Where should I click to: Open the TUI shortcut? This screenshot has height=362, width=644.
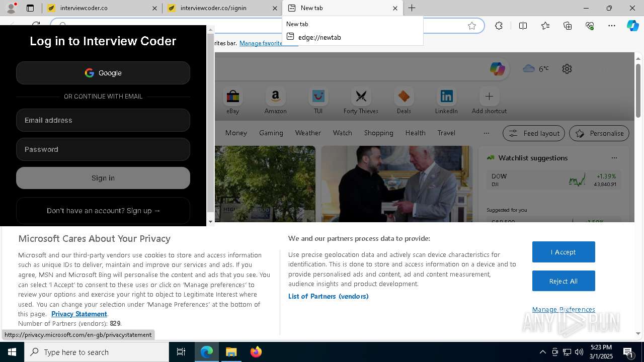(x=318, y=101)
